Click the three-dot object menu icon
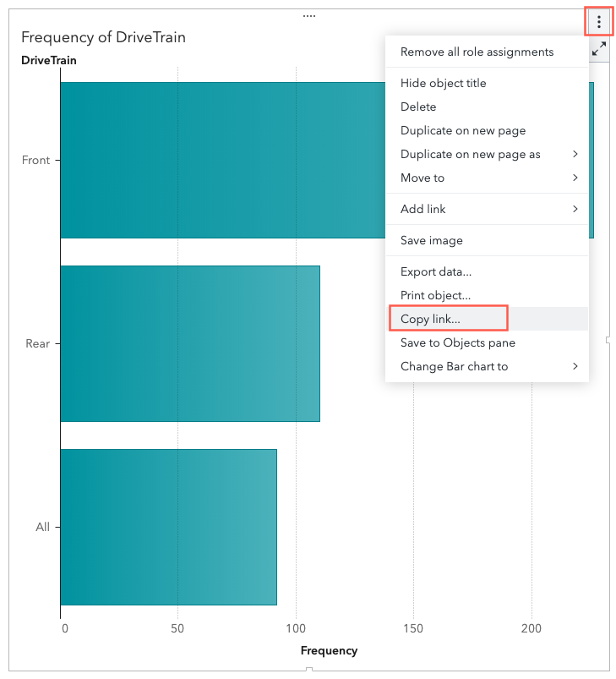Image resolution: width=616 pixels, height=679 pixels. (599, 22)
